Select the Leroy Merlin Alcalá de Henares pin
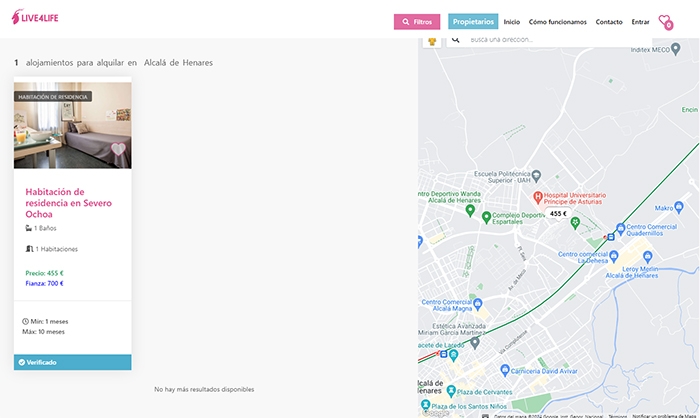 pos(648,256)
